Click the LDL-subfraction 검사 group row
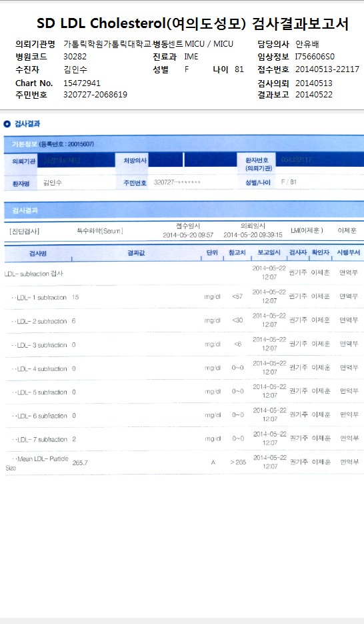 tap(184, 274)
